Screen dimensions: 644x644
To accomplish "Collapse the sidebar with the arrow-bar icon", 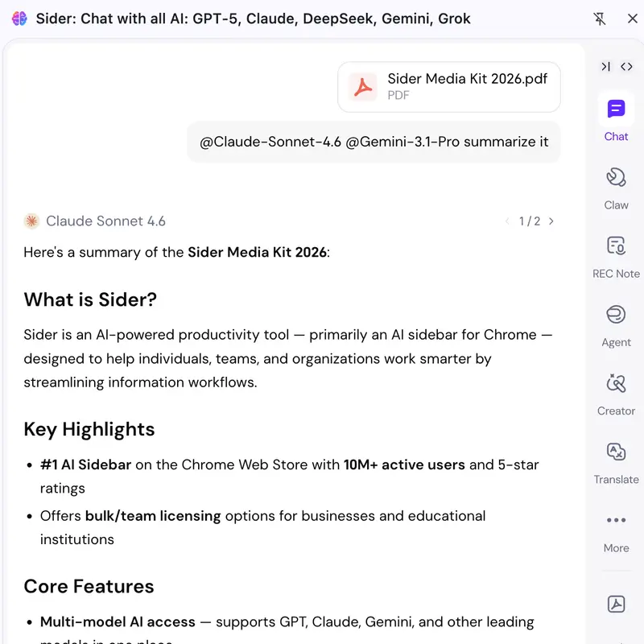I will [x=605, y=66].
